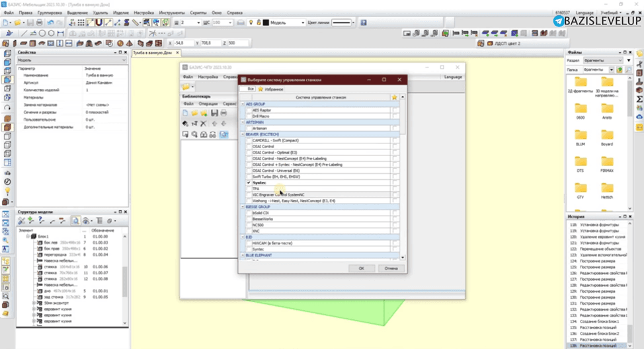Click the light bulb icon near layer selector
The width and height of the screenshot is (644, 349).
click(x=251, y=22)
